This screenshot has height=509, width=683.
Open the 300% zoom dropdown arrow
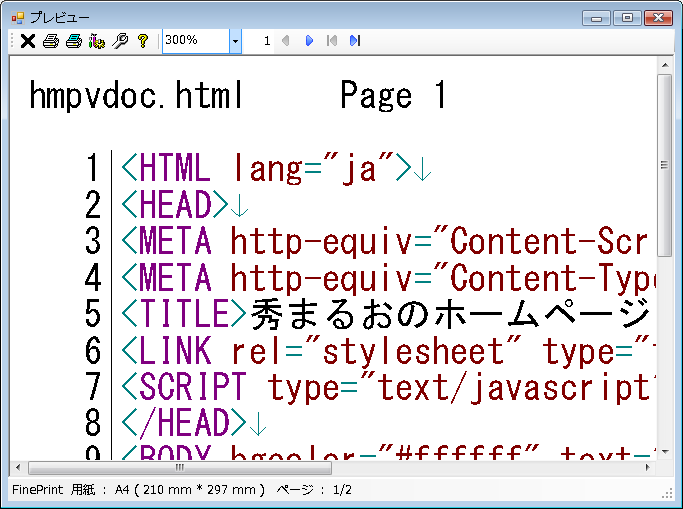tap(235, 41)
